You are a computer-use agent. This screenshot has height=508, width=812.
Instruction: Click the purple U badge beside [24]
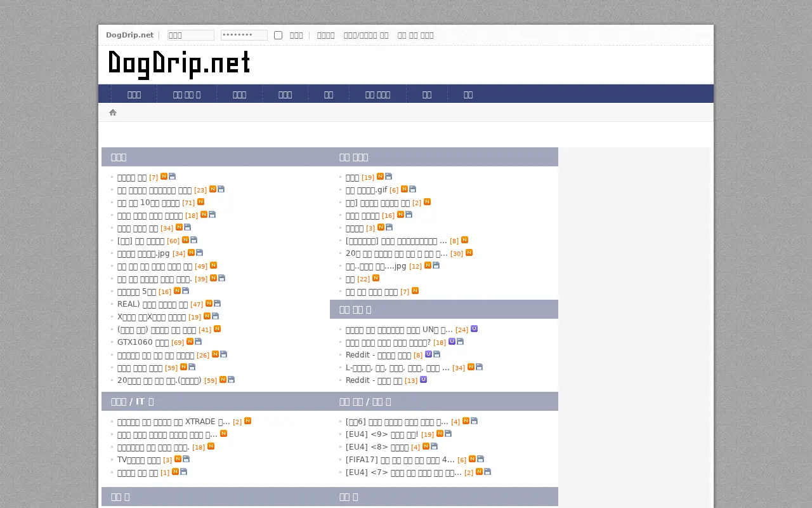click(474, 329)
